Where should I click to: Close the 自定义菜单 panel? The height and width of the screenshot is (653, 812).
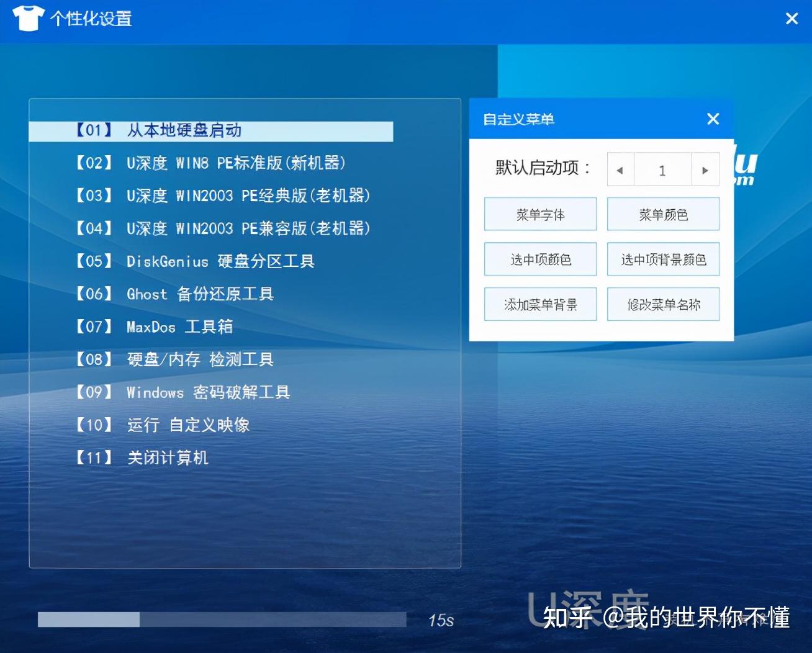[713, 119]
